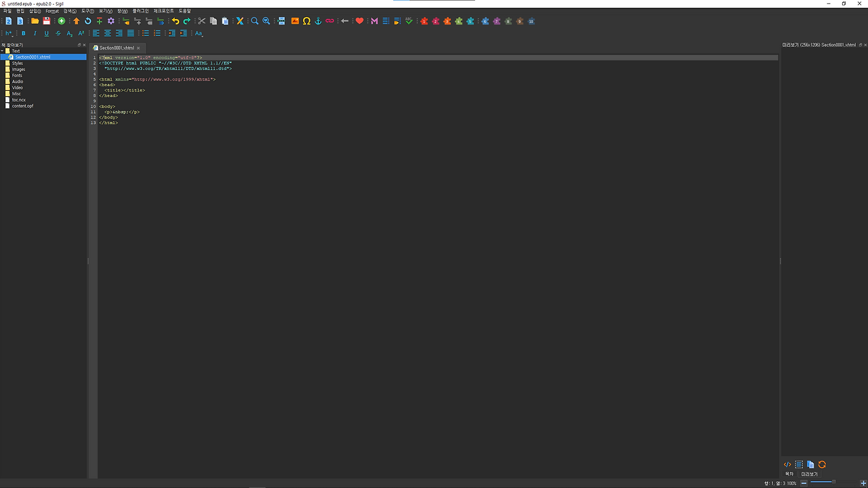The height and width of the screenshot is (488, 868).
Task: Collapse the Text folder in book browser
Action: tap(3, 51)
